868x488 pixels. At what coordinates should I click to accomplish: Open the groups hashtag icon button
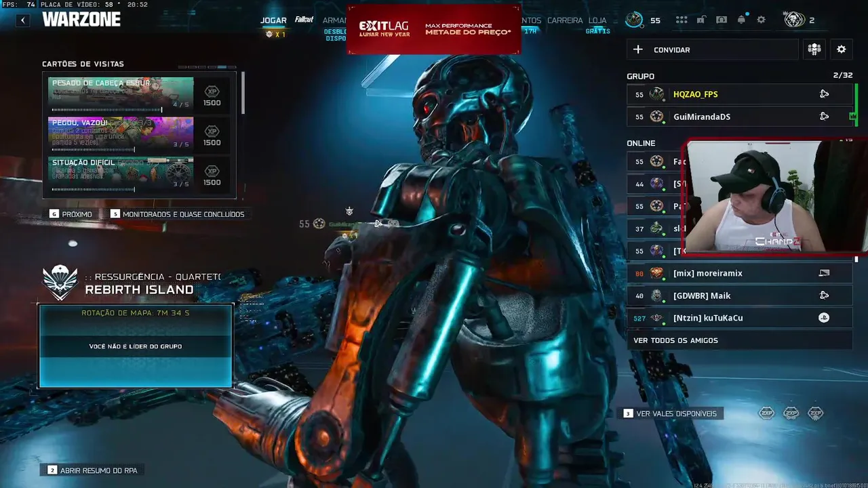tap(814, 49)
